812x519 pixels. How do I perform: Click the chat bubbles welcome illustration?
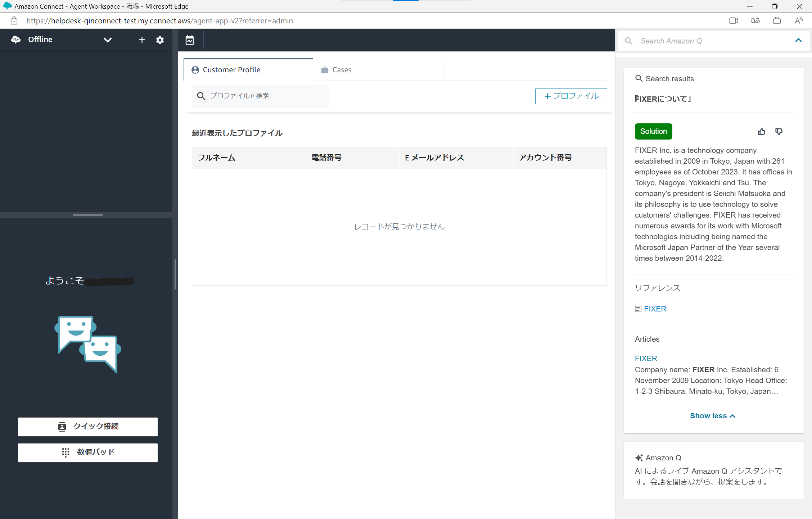[x=88, y=345]
